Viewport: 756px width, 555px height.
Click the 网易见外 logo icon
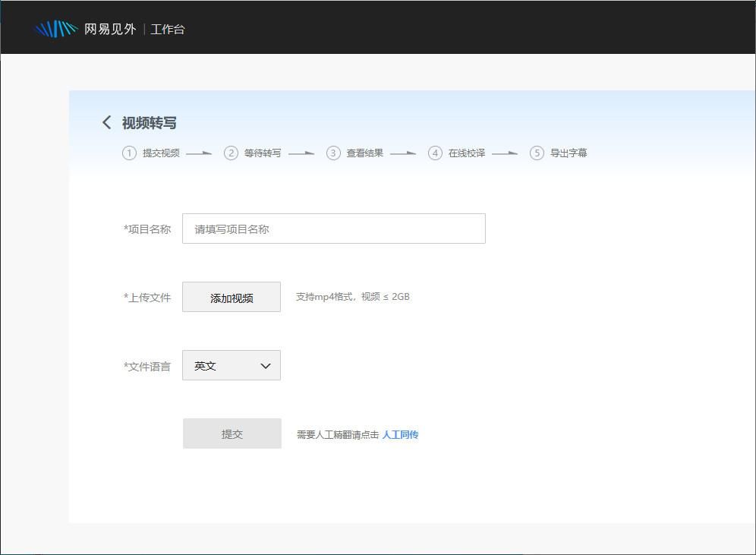pyautogui.click(x=56, y=29)
